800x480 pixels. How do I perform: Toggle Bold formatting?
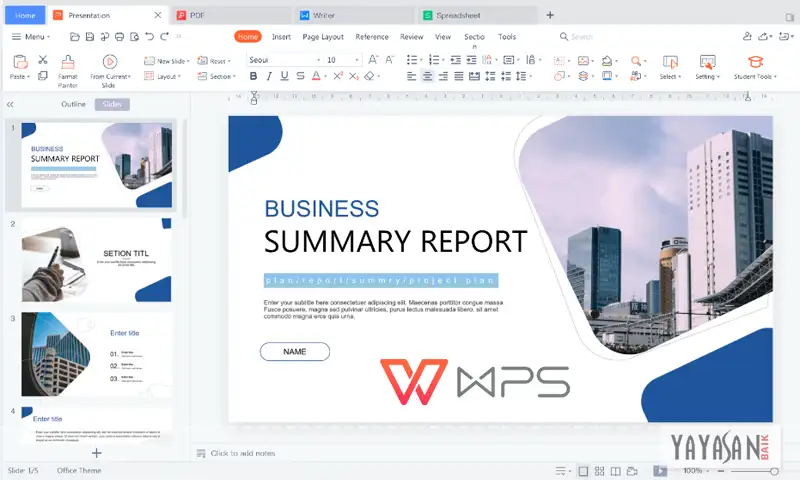click(253, 76)
